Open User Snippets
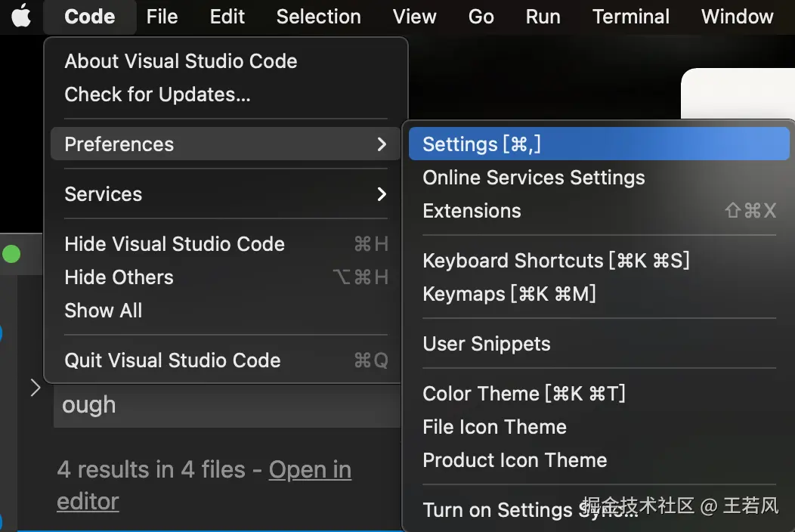The width and height of the screenshot is (795, 532). [487, 344]
